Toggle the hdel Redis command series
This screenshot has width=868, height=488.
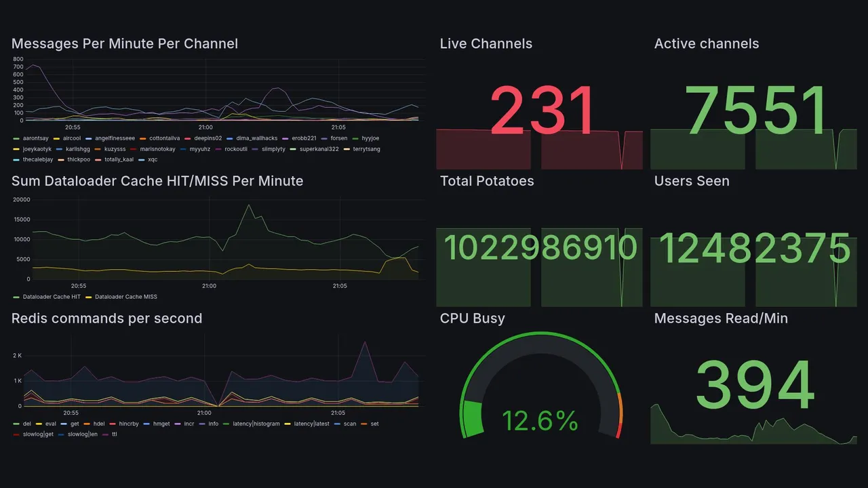click(94, 424)
